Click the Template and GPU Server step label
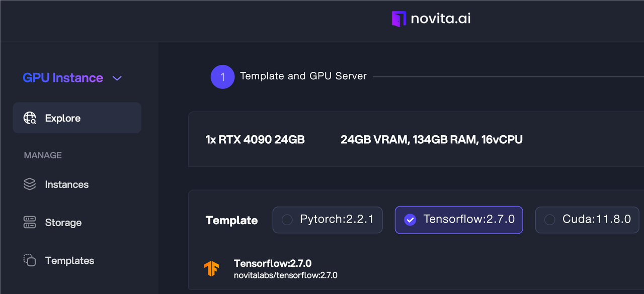 point(303,76)
